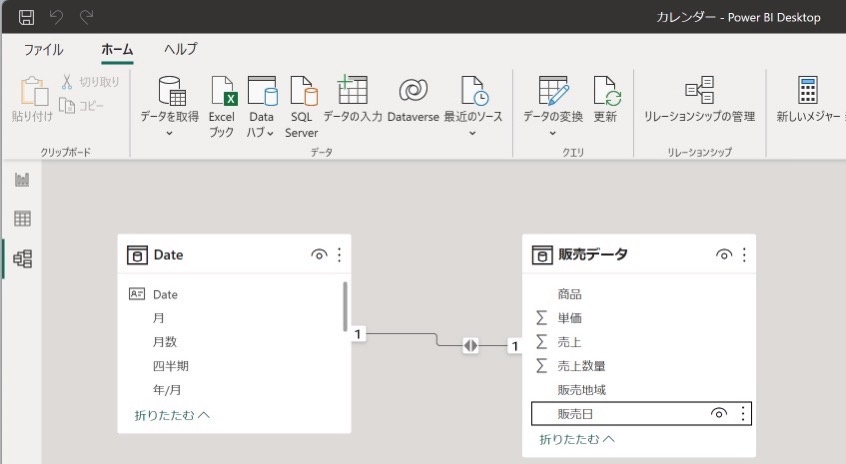Select the 四半期 field in Date table
Screen dimensions: 846x464
click(x=170, y=366)
